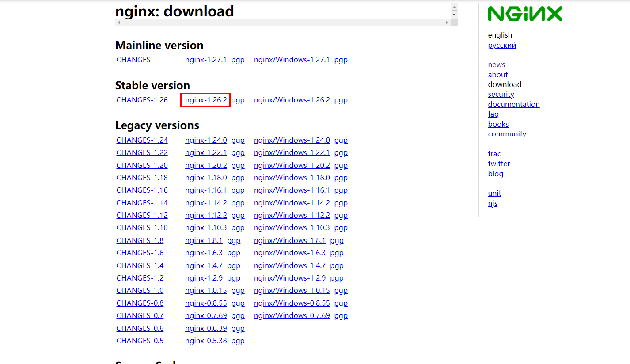This screenshot has width=630, height=364.
Task: Download nginx-1.26.2 stable source
Action: [206, 100]
